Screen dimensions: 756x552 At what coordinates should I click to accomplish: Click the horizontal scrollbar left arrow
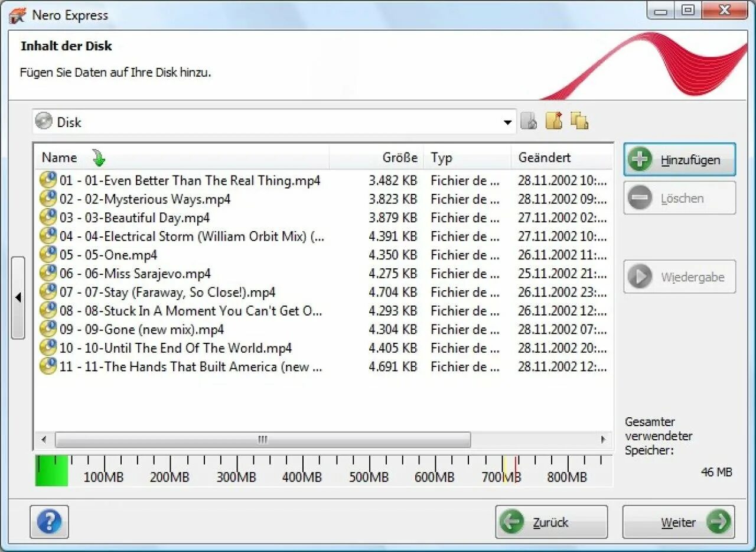pos(44,440)
